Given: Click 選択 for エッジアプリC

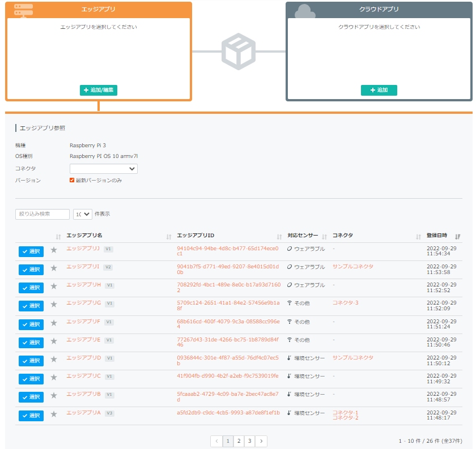Looking at the screenshot, I should [31, 379].
